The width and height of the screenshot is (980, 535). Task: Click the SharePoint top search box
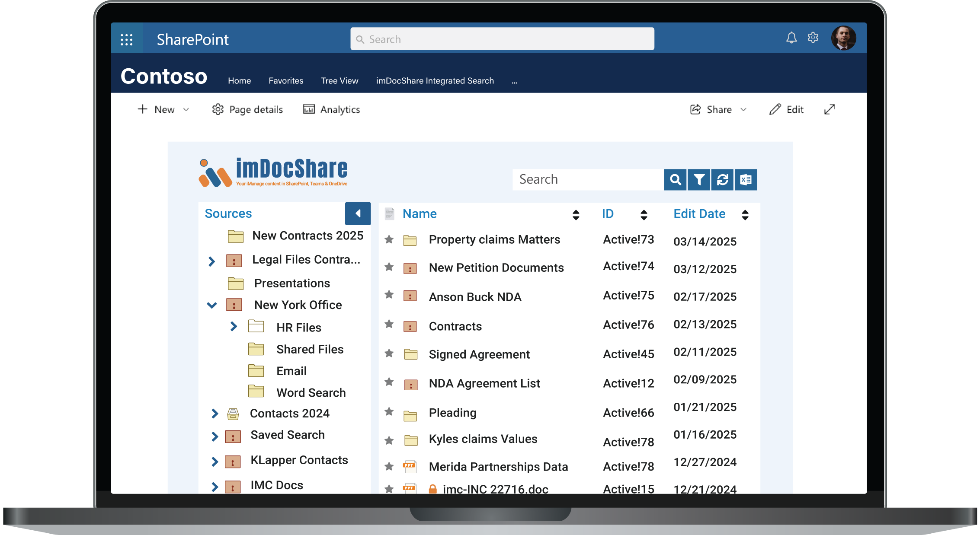point(502,39)
